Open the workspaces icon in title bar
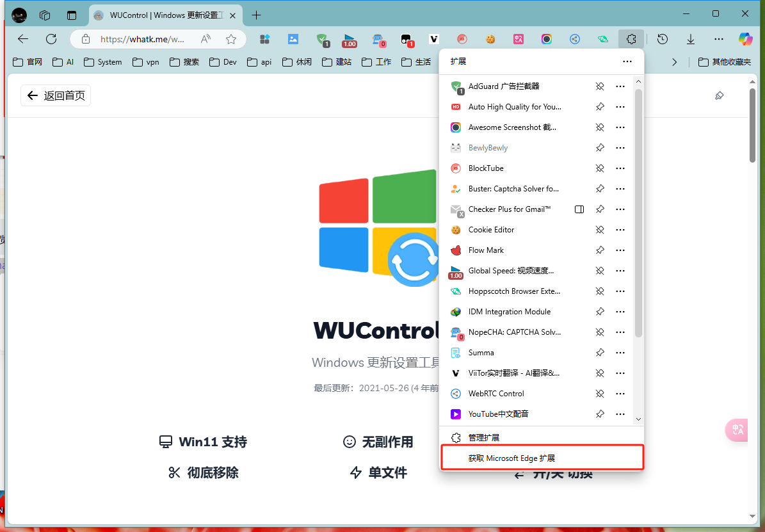 45,15
